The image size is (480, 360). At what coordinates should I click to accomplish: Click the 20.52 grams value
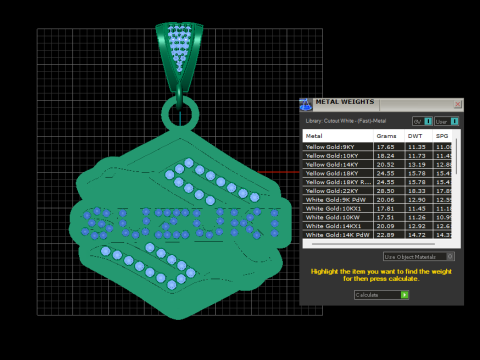click(x=385, y=164)
